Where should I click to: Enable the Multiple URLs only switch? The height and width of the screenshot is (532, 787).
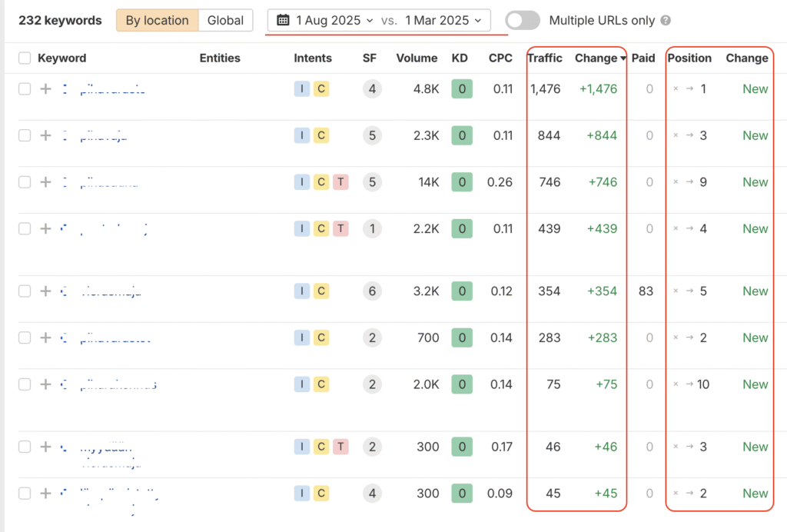[x=523, y=21]
